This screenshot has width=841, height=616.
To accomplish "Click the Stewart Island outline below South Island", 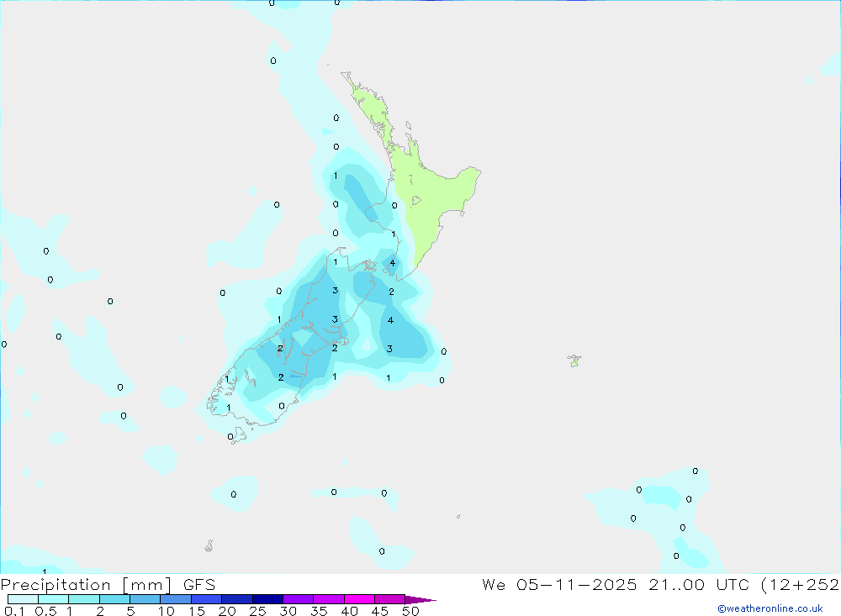I will (x=238, y=435).
